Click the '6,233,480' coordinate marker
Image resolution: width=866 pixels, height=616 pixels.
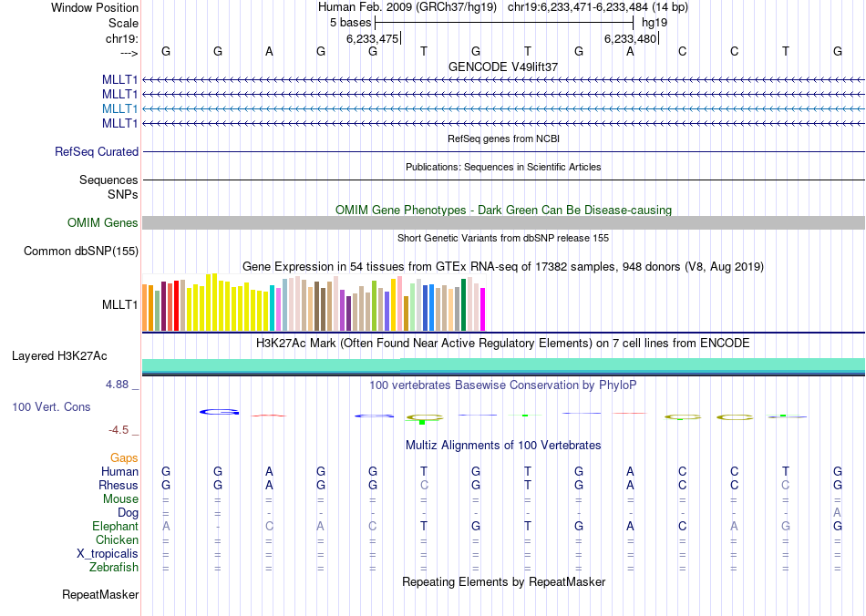630,38
